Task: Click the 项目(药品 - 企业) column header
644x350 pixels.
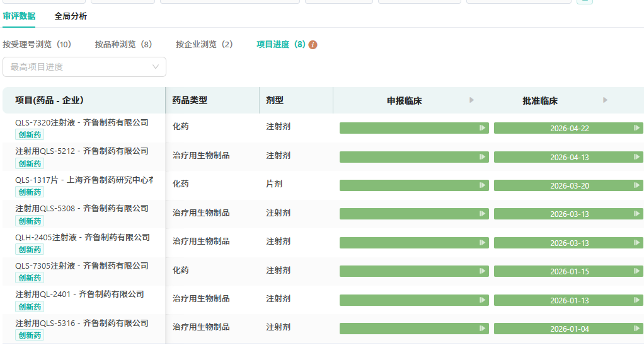Action: coord(50,100)
